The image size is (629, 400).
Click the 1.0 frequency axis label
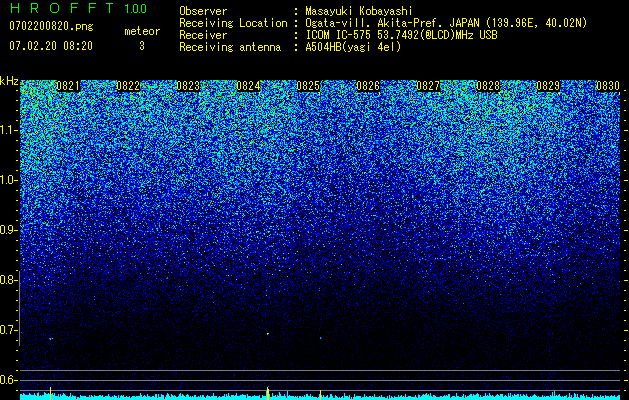coord(8,180)
